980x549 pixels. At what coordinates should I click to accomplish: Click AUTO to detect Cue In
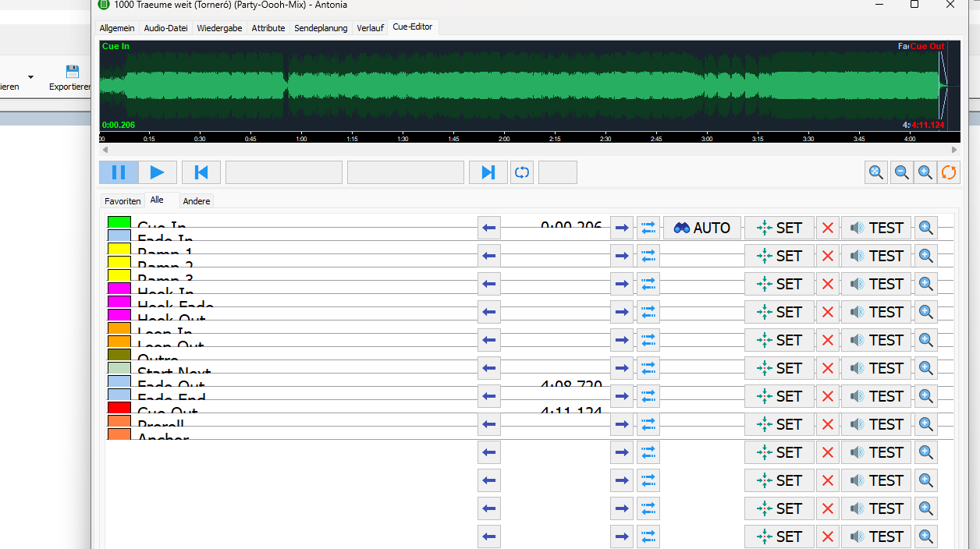(x=702, y=228)
